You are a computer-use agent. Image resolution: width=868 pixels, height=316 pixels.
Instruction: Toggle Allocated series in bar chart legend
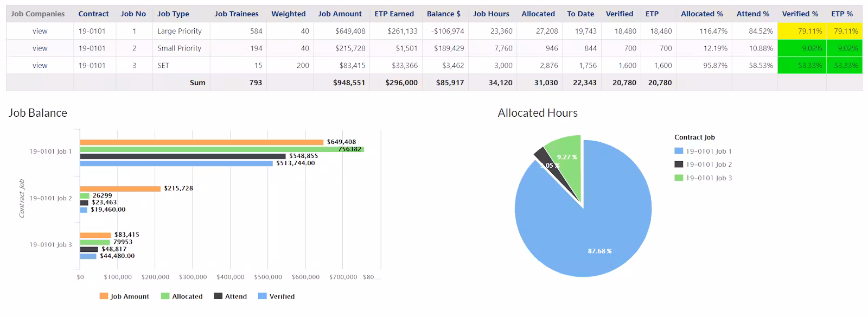(182, 296)
